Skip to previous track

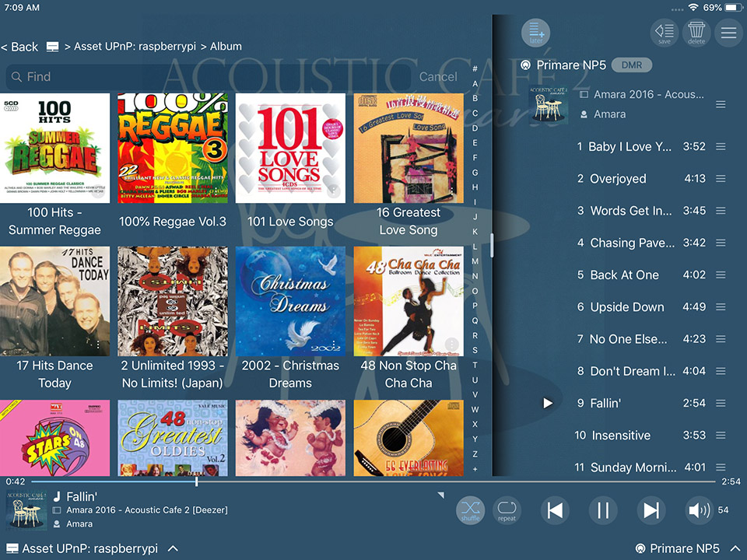click(x=555, y=510)
